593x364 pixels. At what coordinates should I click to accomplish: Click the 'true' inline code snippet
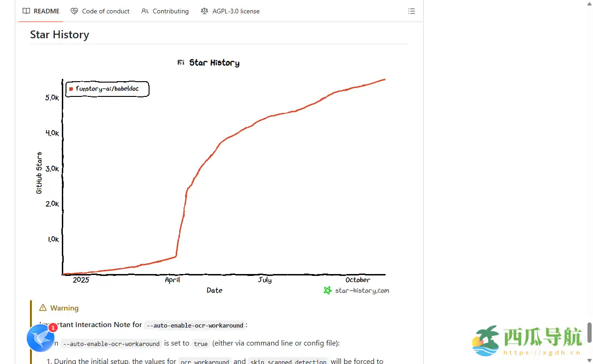point(201,344)
